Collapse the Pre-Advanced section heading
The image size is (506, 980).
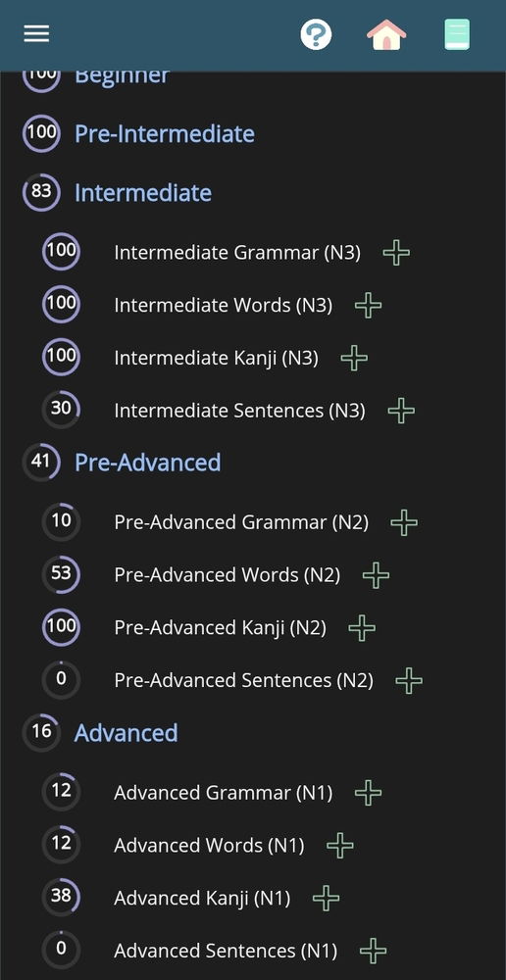[x=148, y=463]
